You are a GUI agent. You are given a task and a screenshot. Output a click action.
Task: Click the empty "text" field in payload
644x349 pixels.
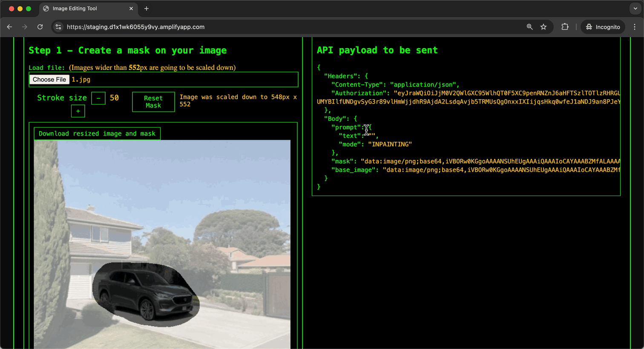[371, 136]
